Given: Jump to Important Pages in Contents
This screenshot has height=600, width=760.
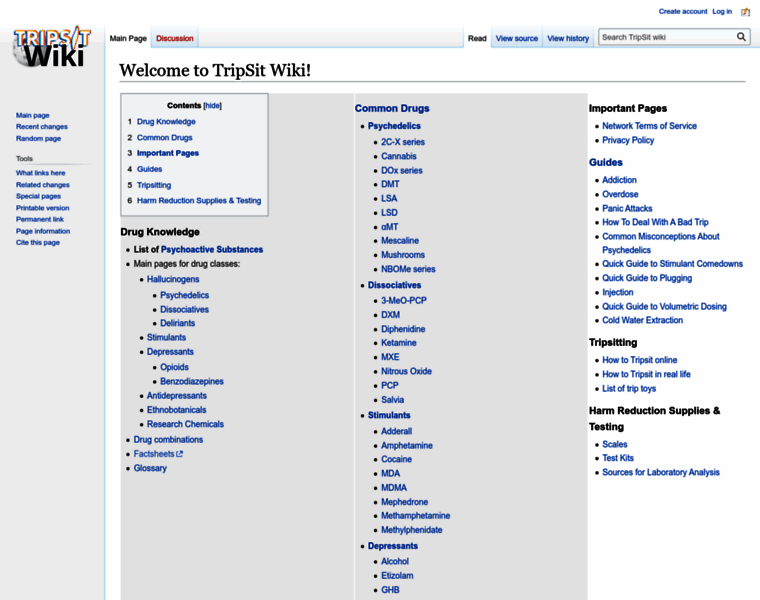Looking at the screenshot, I should pos(168,153).
